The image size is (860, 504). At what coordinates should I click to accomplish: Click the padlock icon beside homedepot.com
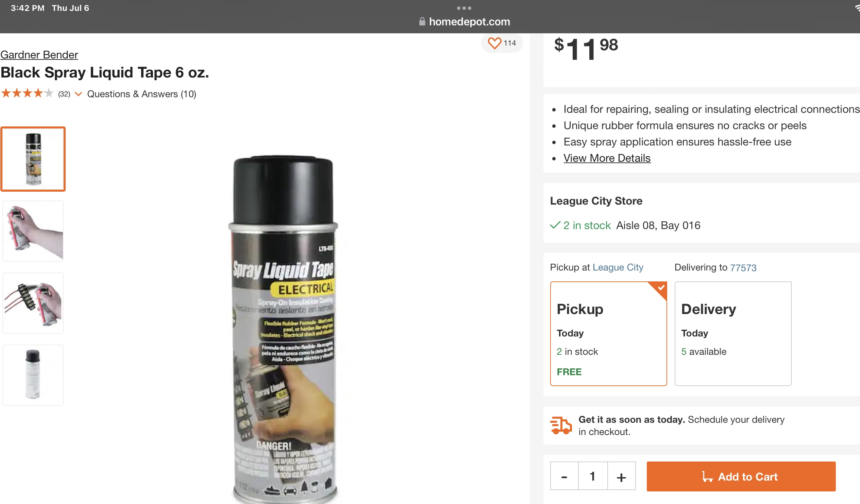tap(422, 21)
